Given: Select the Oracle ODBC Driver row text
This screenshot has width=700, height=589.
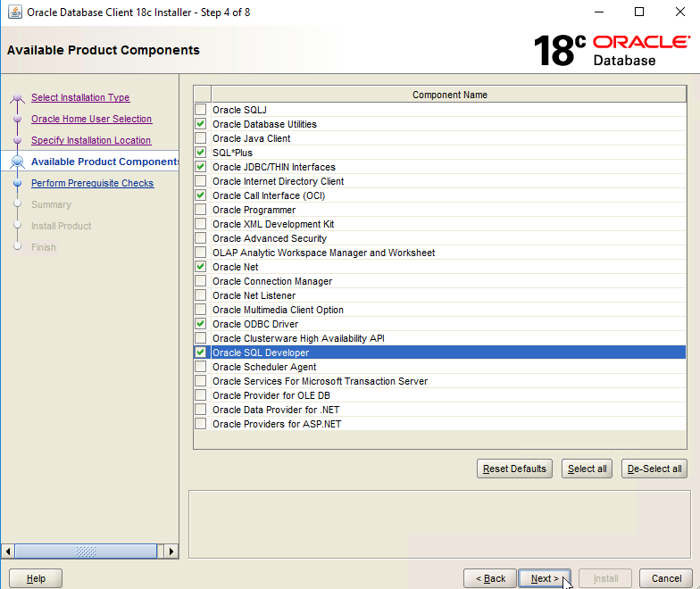Looking at the screenshot, I should tap(255, 324).
